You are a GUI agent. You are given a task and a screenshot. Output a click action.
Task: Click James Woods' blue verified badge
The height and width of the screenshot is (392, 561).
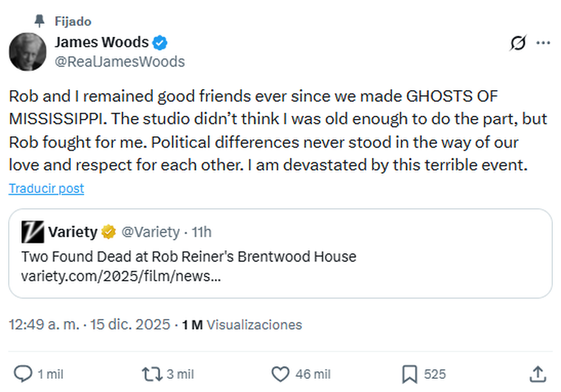(x=159, y=42)
